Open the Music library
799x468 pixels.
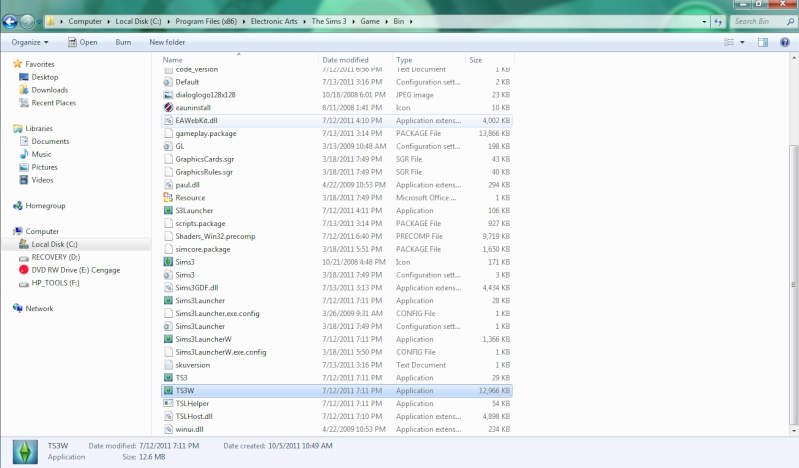pyautogui.click(x=41, y=154)
